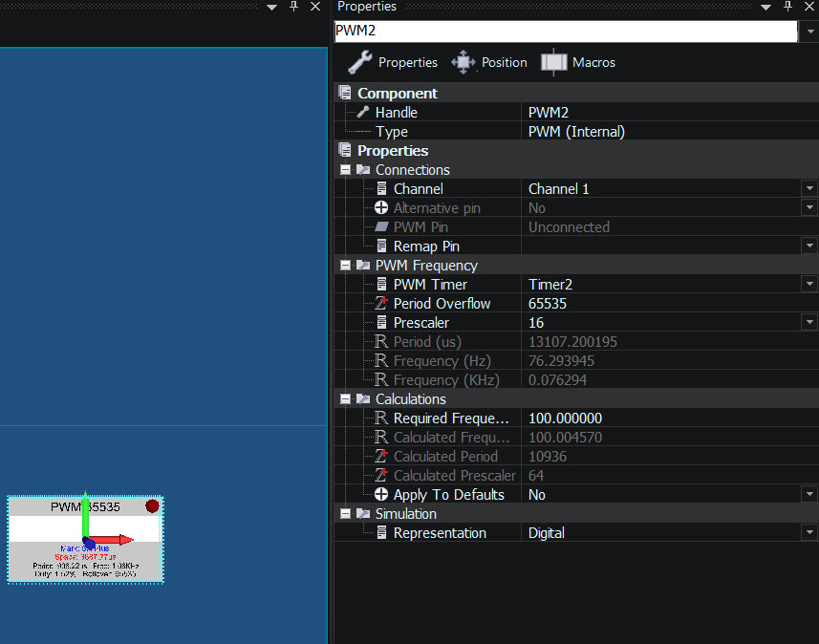Open the Prescaler dropdown arrow
The image size is (819, 644).
(809, 322)
